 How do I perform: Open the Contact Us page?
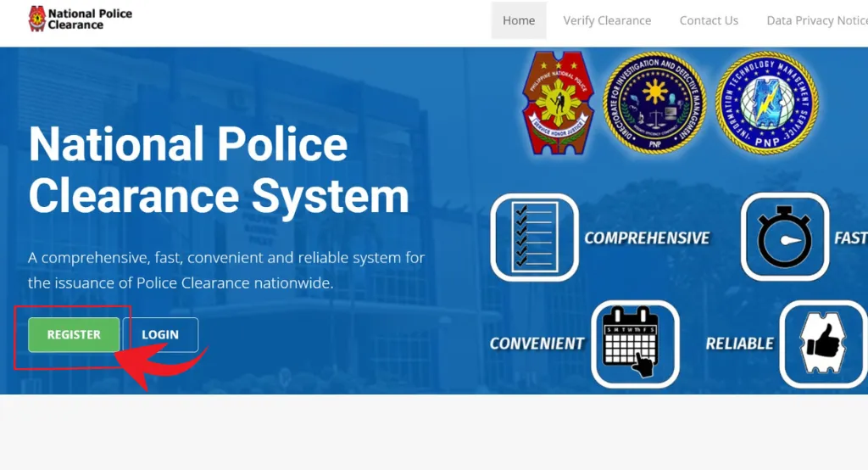click(x=709, y=20)
